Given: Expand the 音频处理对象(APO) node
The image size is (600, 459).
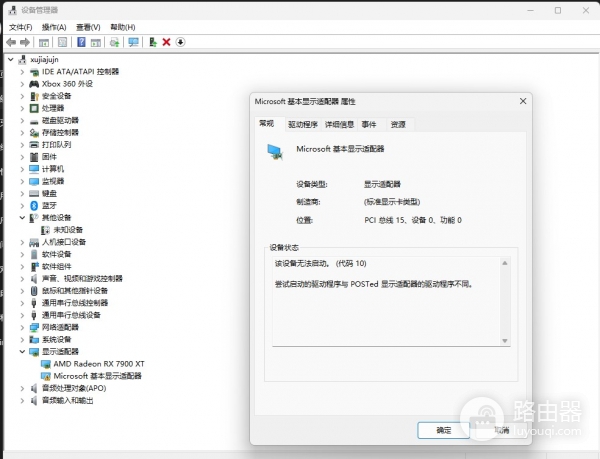Looking at the screenshot, I should [x=22, y=388].
